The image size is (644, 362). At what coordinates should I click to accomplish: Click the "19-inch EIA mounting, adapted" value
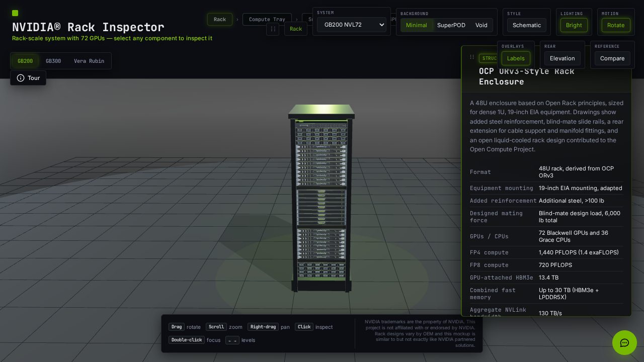[x=581, y=188]
